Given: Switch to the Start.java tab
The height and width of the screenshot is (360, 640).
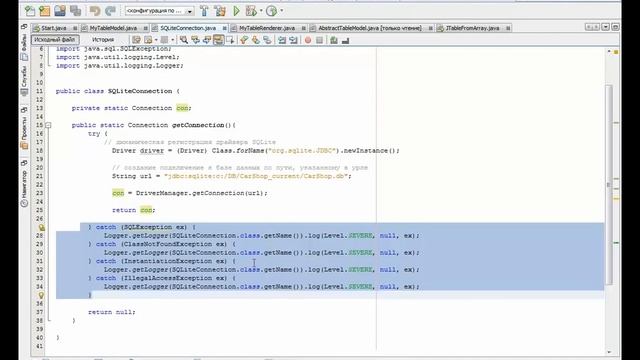Looking at the screenshot, I should tap(53, 28).
